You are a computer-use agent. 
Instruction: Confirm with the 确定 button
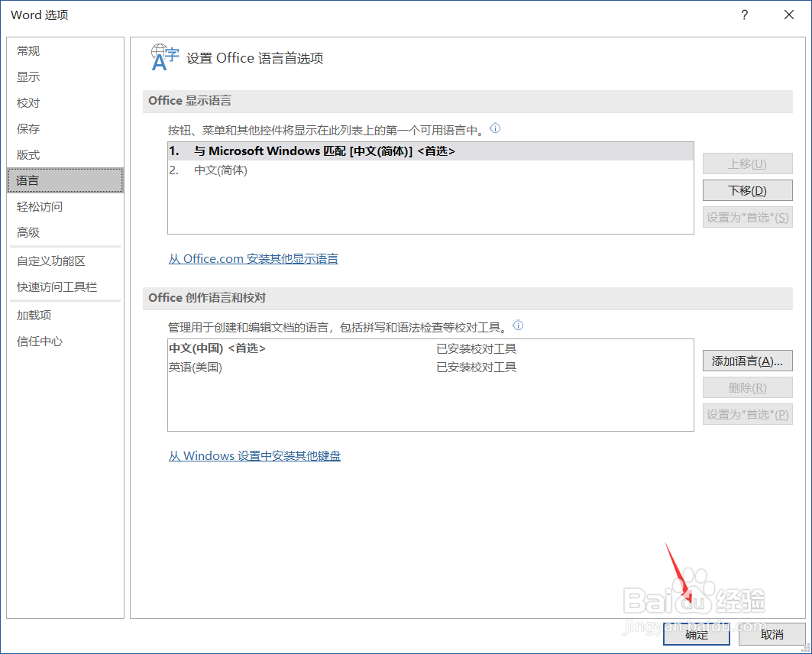click(697, 634)
